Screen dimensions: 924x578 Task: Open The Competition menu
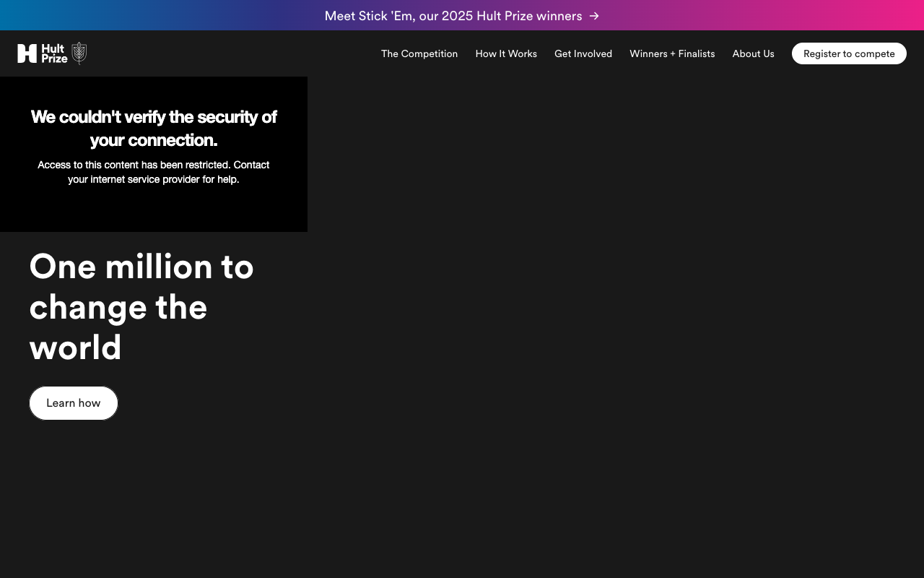click(x=419, y=53)
